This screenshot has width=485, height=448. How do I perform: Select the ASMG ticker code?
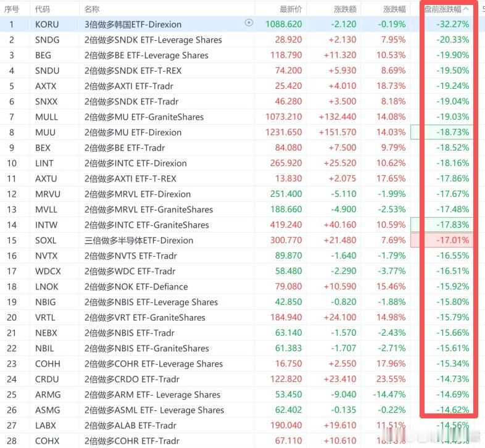[48, 410]
